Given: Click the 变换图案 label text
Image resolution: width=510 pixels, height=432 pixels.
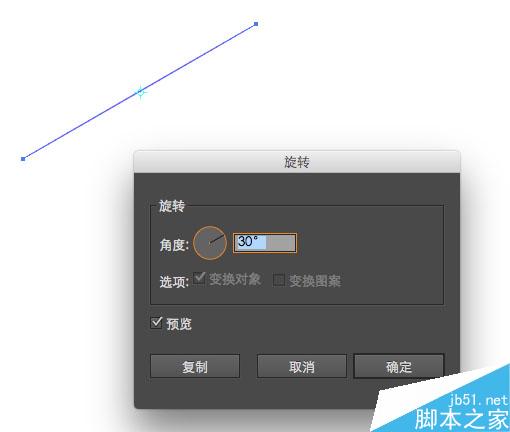Looking at the screenshot, I should pyautogui.click(x=315, y=281).
